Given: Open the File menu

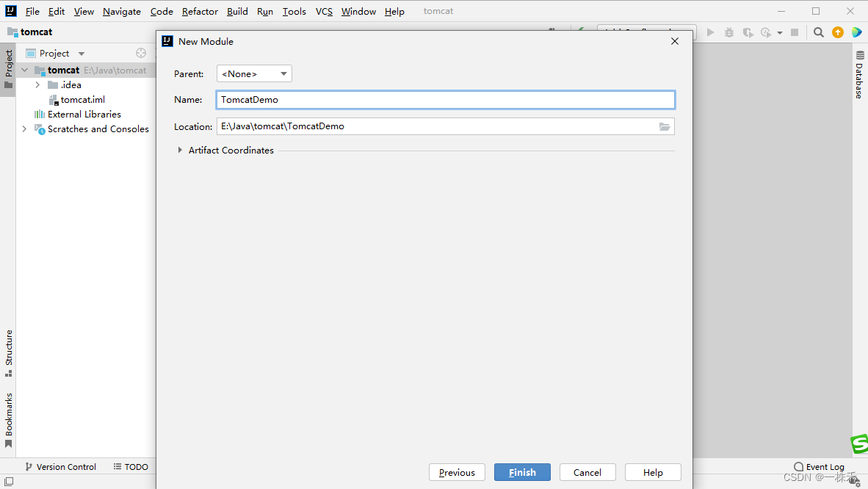Looking at the screenshot, I should pos(32,11).
